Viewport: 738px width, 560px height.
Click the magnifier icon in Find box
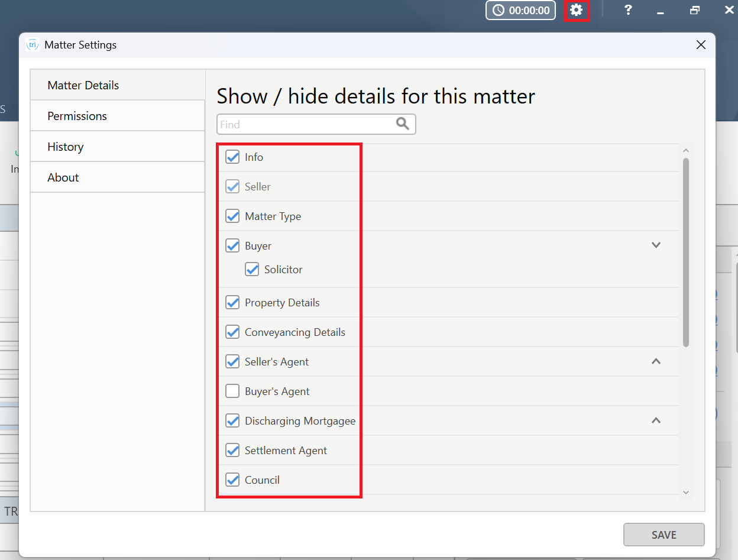403,124
